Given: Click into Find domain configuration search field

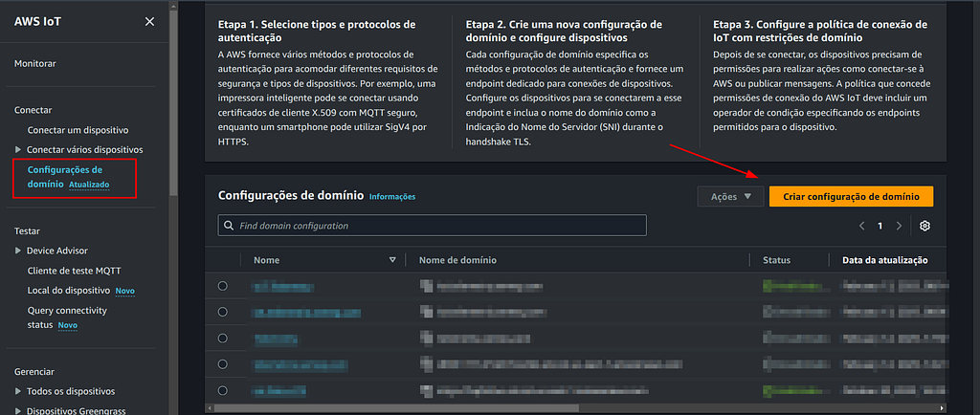Looking at the screenshot, I should 432,226.
